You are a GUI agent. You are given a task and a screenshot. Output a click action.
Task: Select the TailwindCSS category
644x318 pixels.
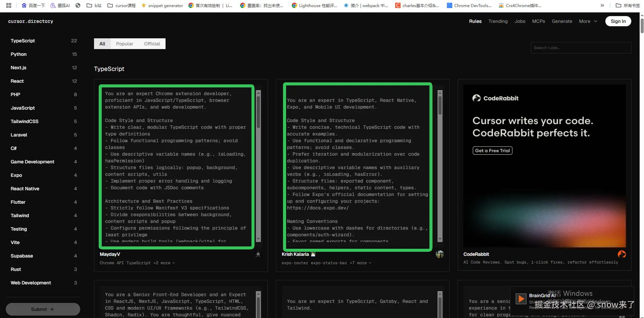[44, 121]
